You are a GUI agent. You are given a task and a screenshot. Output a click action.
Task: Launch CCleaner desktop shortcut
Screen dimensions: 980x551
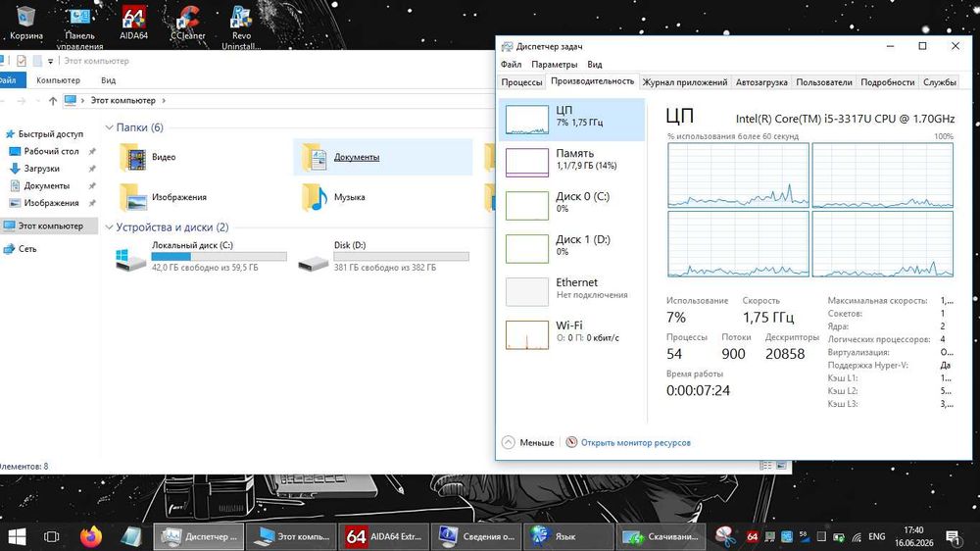(187, 23)
